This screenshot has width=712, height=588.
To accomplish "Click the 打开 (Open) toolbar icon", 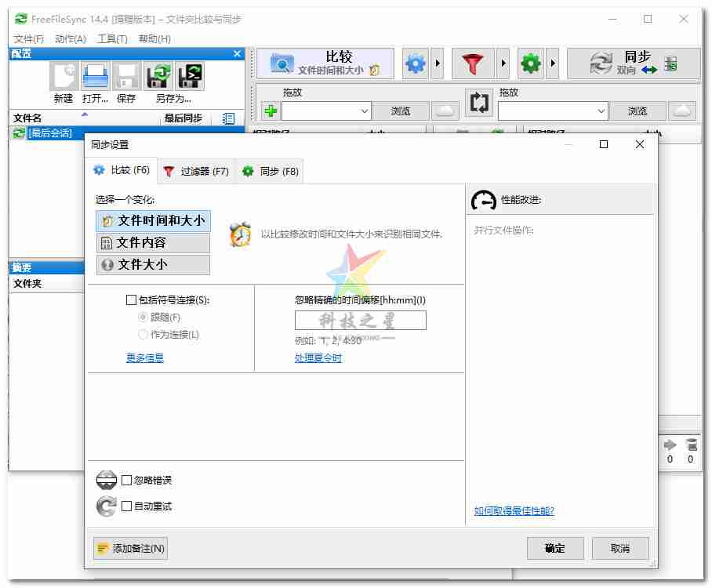I will pyautogui.click(x=94, y=76).
